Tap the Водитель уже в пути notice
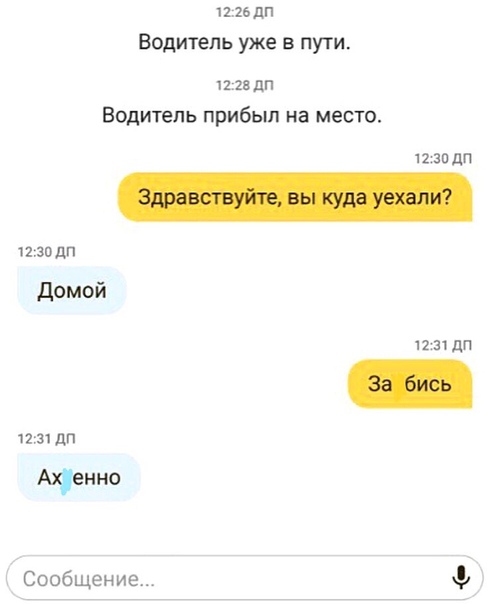The image size is (492, 604). [245, 42]
